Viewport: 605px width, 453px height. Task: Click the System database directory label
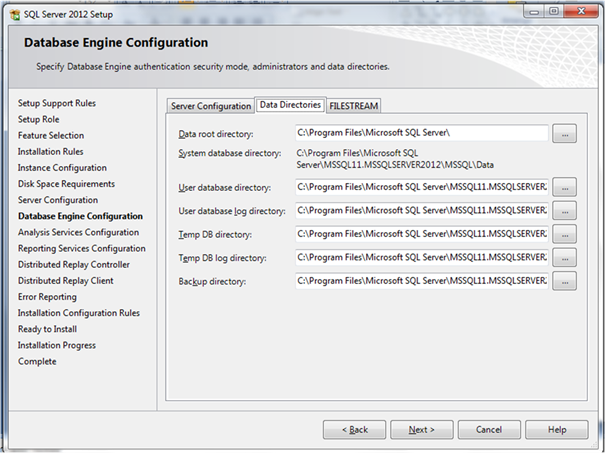click(x=230, y=154)
